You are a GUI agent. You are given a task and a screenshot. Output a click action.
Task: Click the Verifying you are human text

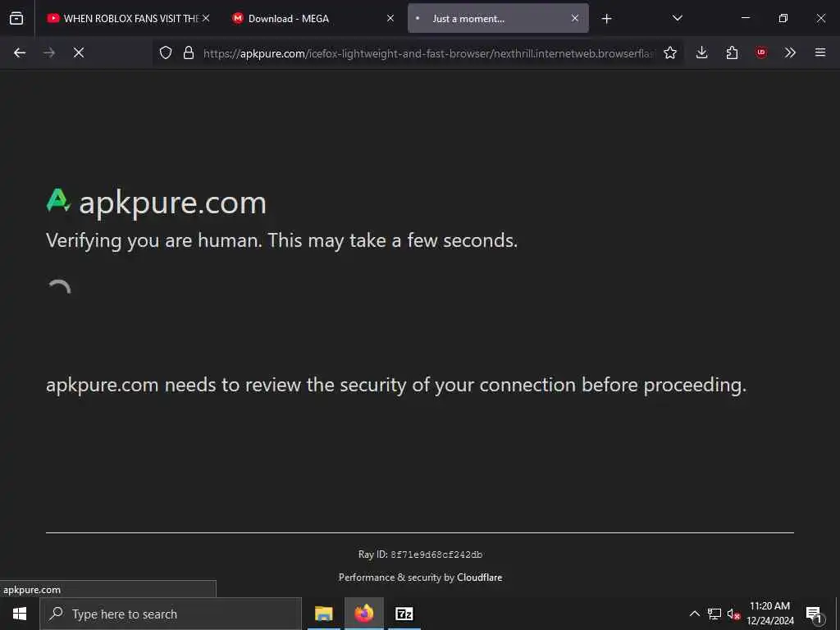click(282, 240)
